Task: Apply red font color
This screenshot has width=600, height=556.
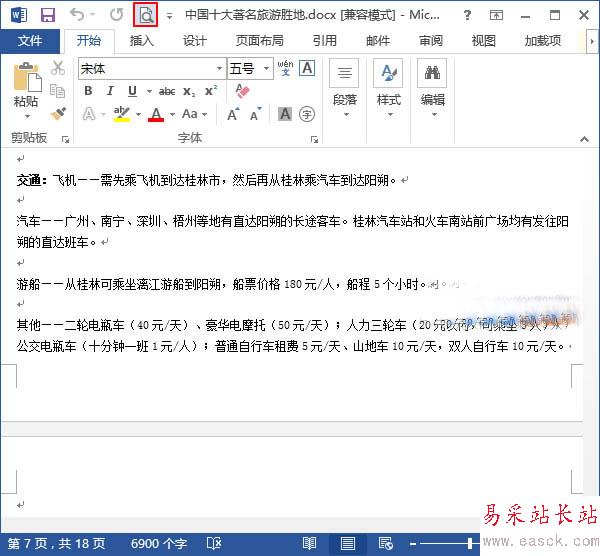Action: (156, 114)
